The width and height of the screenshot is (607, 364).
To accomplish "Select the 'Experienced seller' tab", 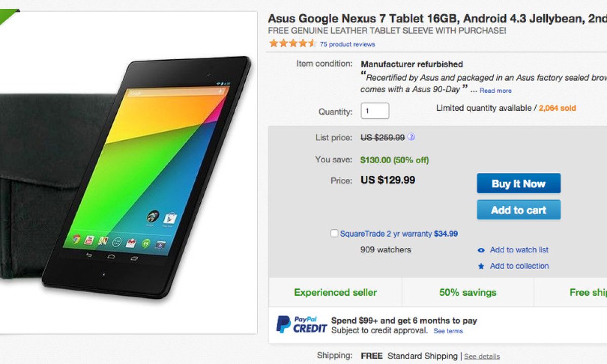I will [335, 292].
